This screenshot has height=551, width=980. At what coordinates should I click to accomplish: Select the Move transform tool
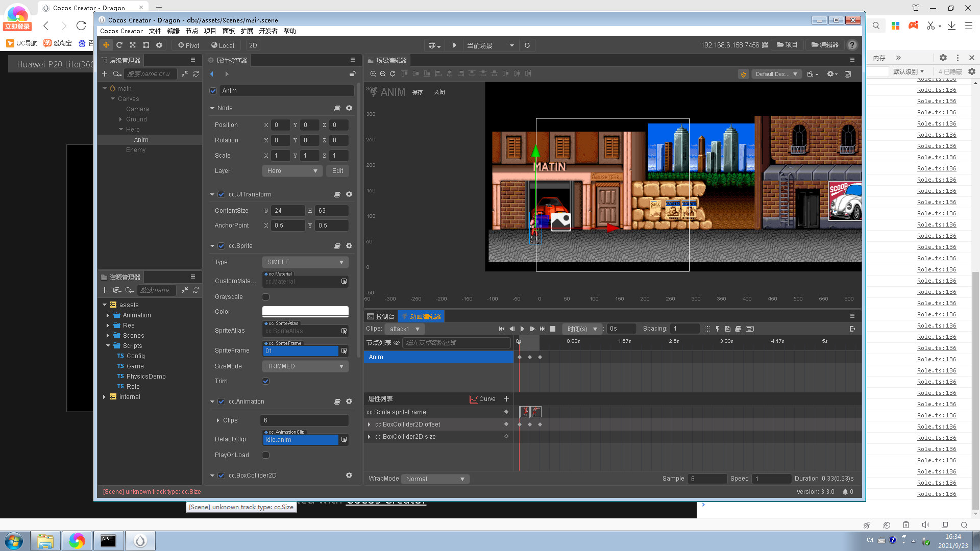tap(106, 45)
